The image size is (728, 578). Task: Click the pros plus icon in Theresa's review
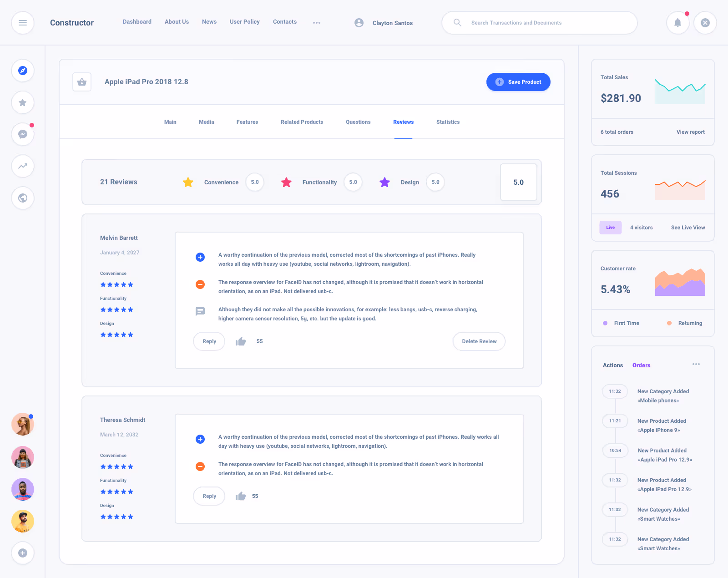pyautogui.click(x=200, y=439)
